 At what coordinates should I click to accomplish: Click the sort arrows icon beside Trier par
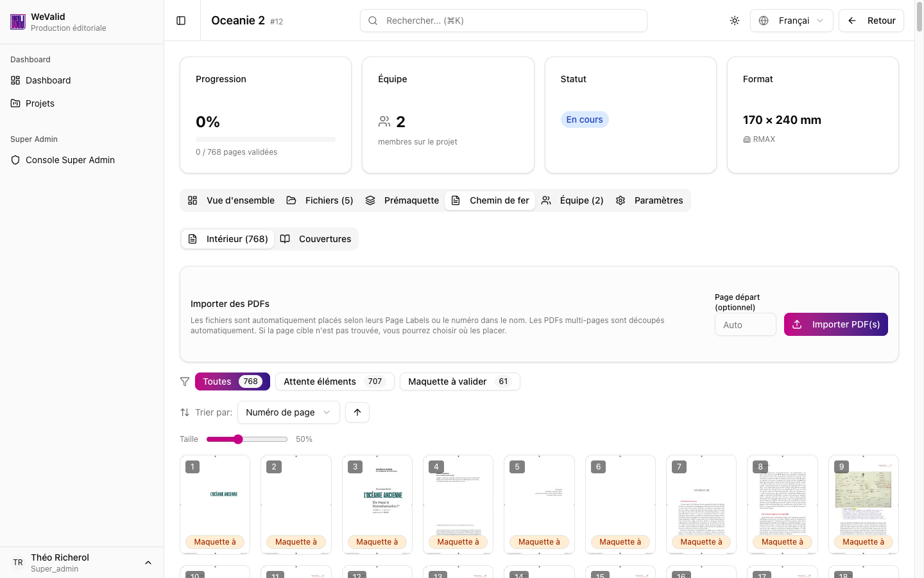coord(185,412)
